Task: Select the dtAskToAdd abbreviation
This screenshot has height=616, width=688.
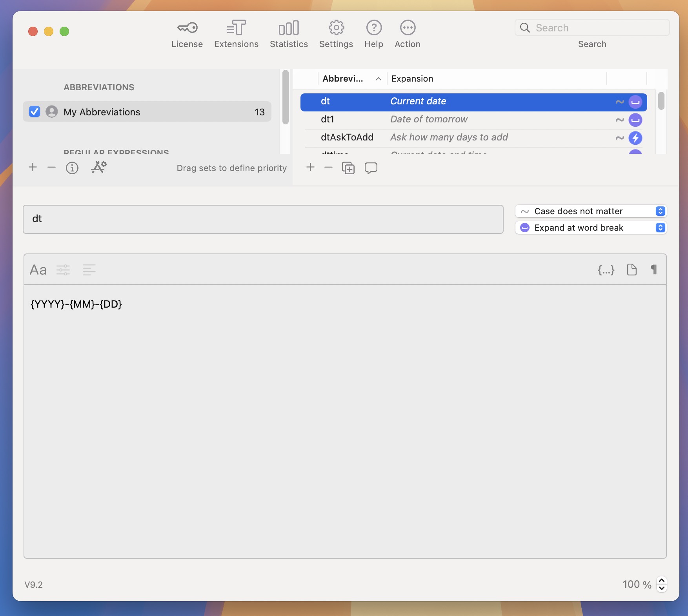Action: coord(347,137)
